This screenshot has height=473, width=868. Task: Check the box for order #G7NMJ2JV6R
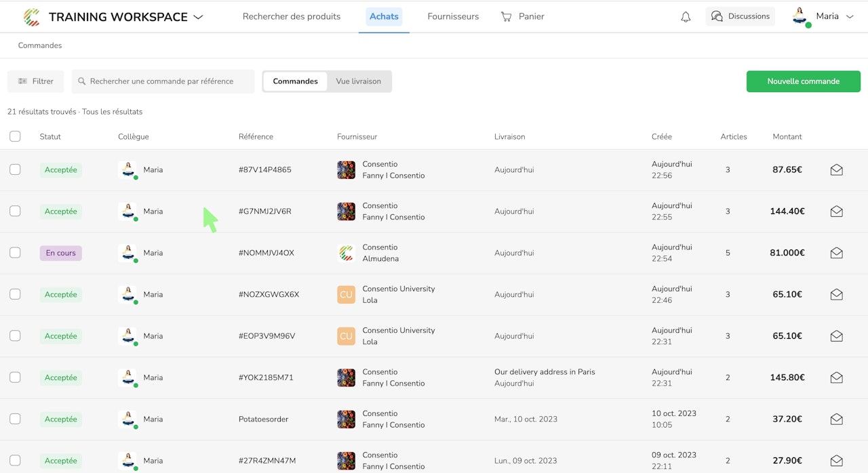click(15, 211)
